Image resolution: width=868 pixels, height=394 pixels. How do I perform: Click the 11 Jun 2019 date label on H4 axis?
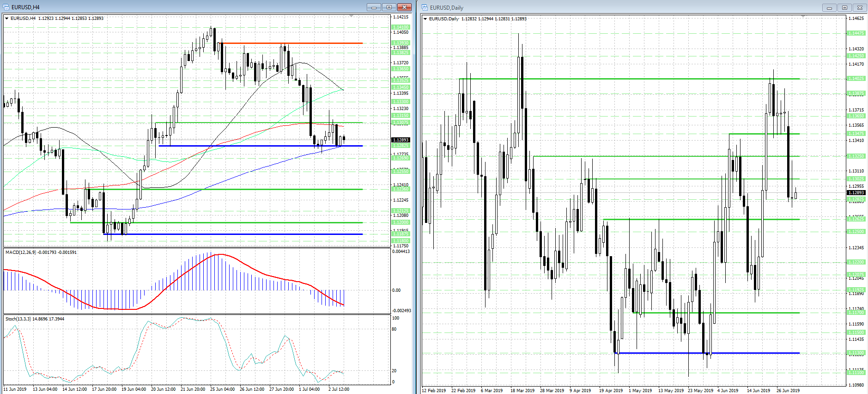16,389
